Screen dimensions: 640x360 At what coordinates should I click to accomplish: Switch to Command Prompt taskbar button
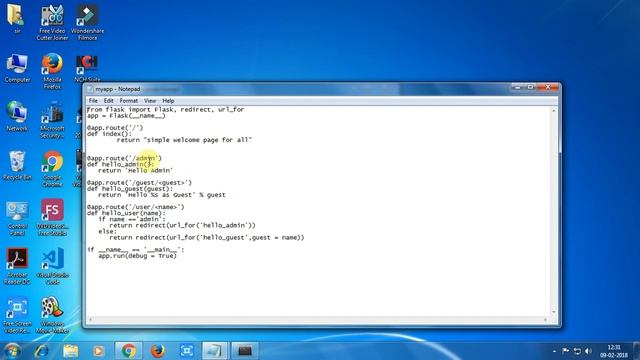(245, 351)
